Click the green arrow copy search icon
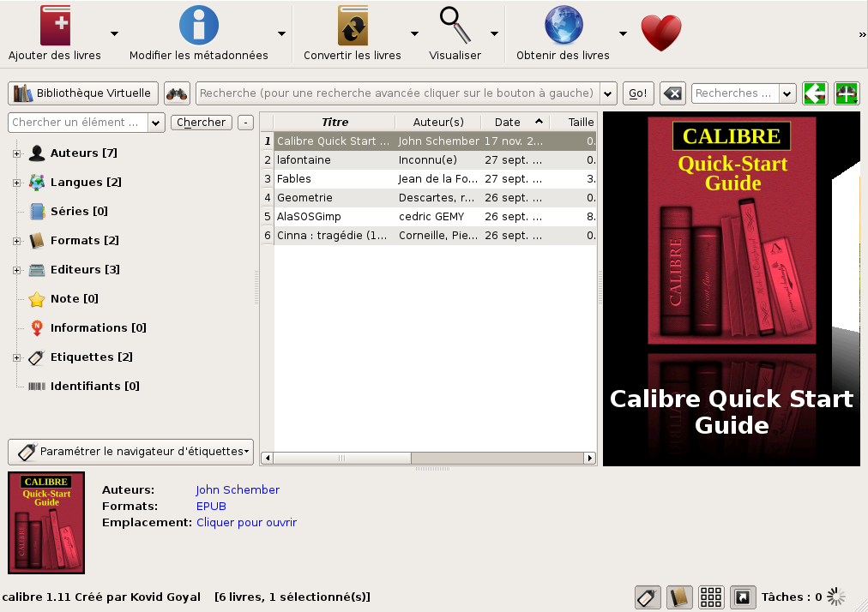Image resolution: width=868 pixels, height=612 pixels. pos(815,93)
